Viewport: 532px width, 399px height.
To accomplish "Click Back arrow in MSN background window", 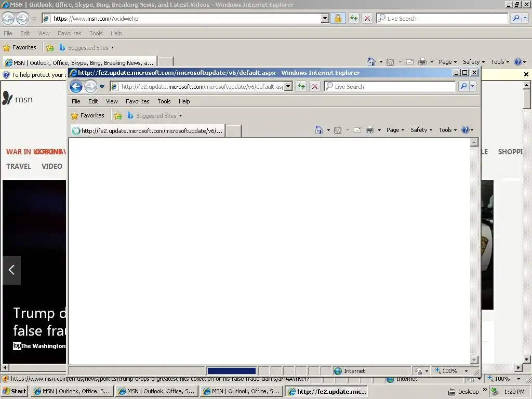I will pyautogui.click(x=8, y=18).
